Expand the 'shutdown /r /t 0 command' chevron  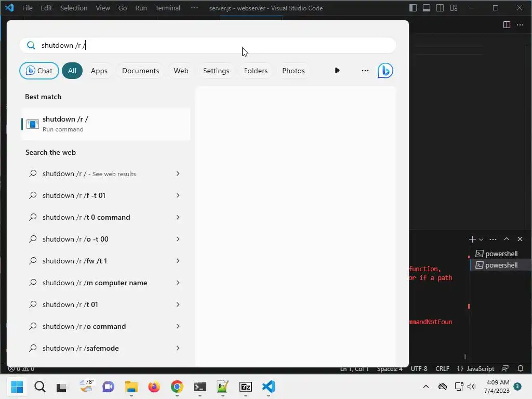[178, 217]
